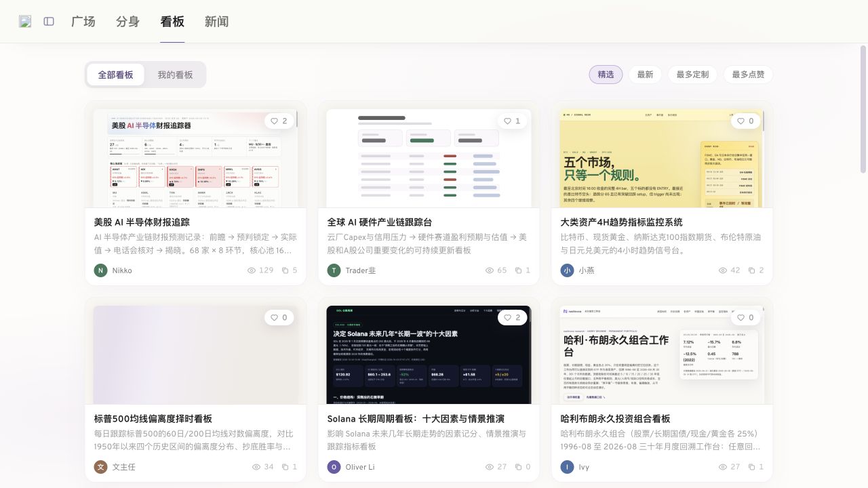Open thumbnail of 哈利布朗永久投资组合看板

[x=662, y=354]
